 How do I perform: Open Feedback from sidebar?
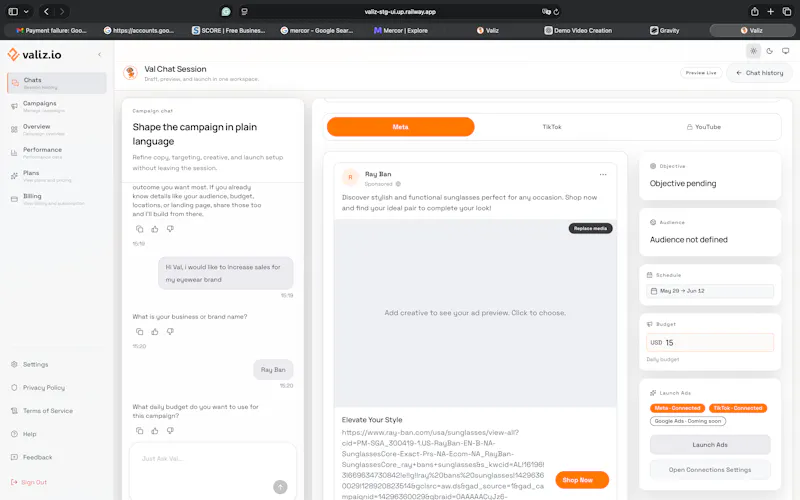pos(31,457)
